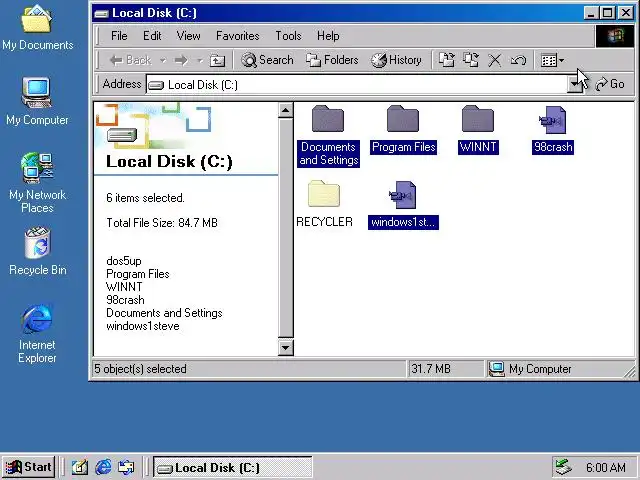The width and height of the screenshot is (640, 480).
Task: Open the Edit menu
Action: pos(152,36)
